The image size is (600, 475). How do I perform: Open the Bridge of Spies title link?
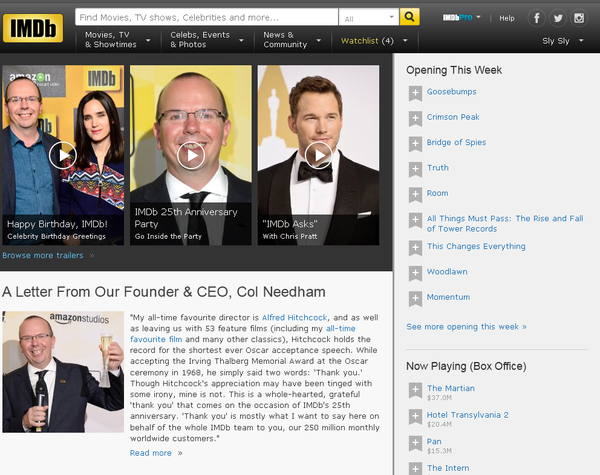tap(457, 142)
